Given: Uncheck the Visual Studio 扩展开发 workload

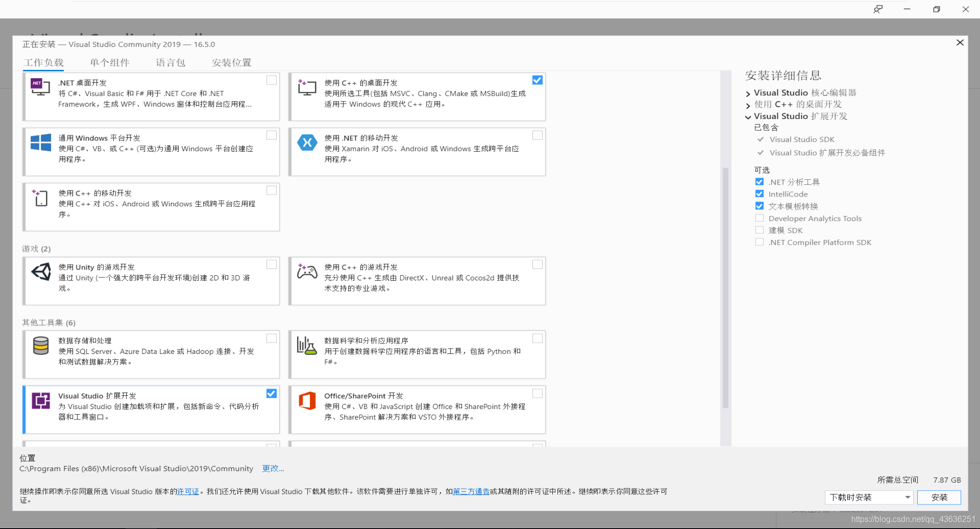Looking at the screenshot, I should [272, 394].
